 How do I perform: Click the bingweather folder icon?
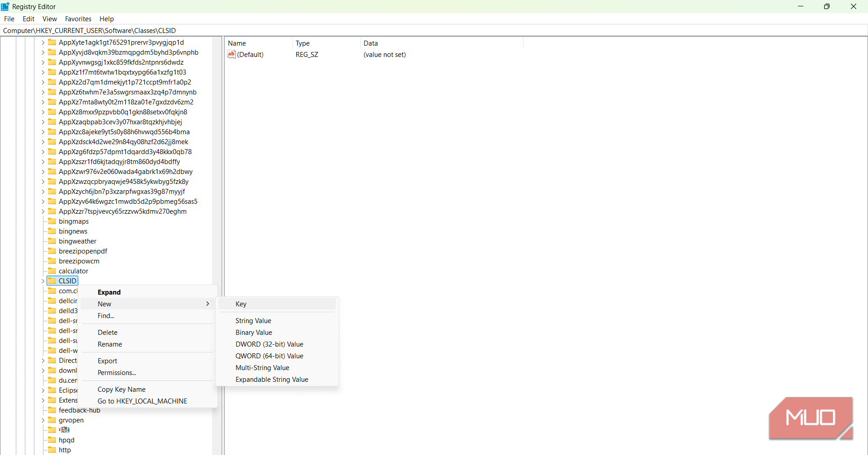point(52,241)
